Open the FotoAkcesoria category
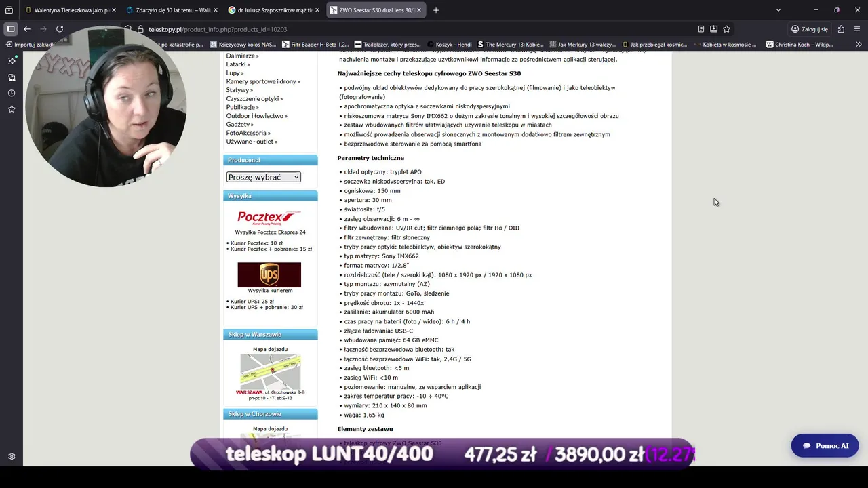 click(x=248, y=133)
